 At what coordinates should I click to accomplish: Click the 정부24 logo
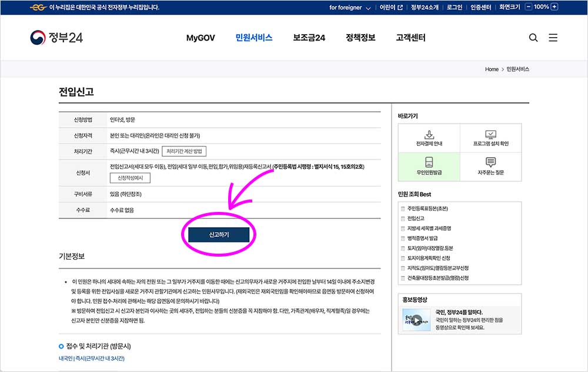(57, 36)
